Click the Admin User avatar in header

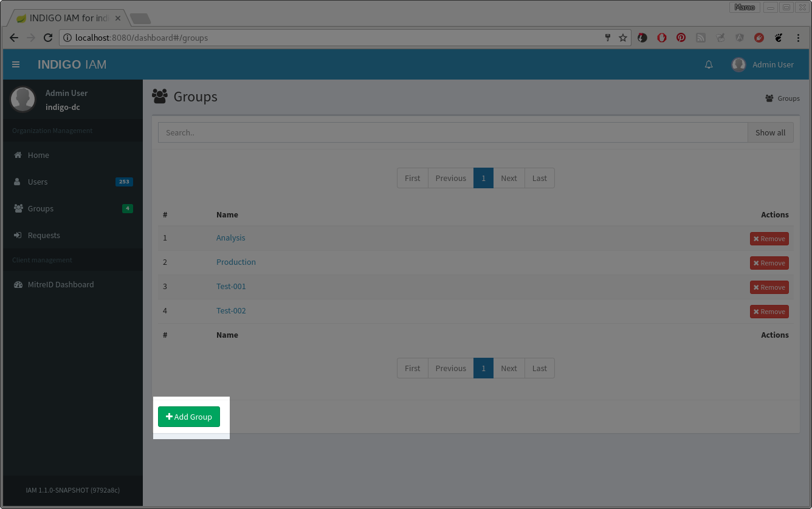(738, 64)
